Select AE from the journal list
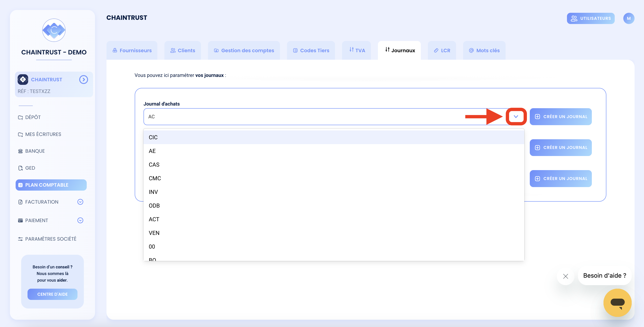 tap(334, 151)
